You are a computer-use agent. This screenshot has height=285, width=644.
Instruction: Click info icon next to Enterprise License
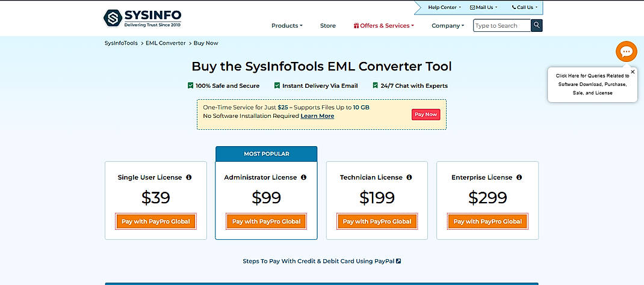pyautogui.click(x=519, y=177)
